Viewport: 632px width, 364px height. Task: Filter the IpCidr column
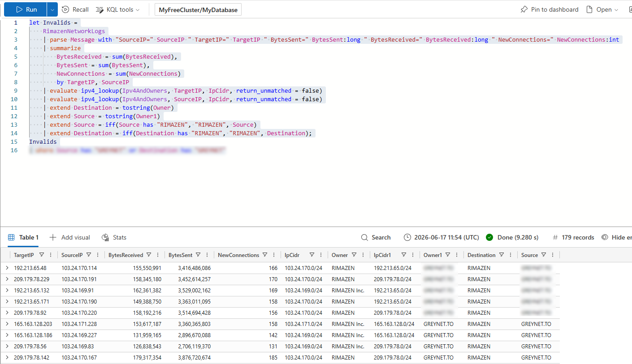[x=312, y=255]
